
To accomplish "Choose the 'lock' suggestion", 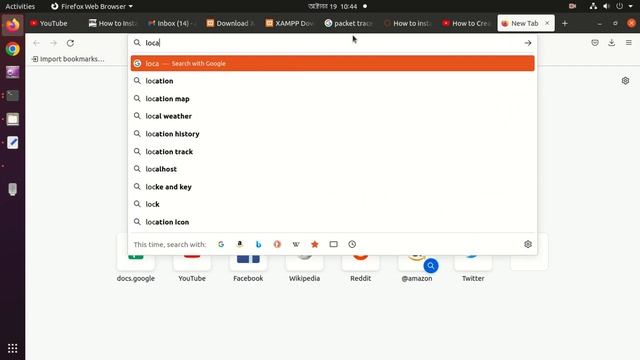I will pos(332,204).
